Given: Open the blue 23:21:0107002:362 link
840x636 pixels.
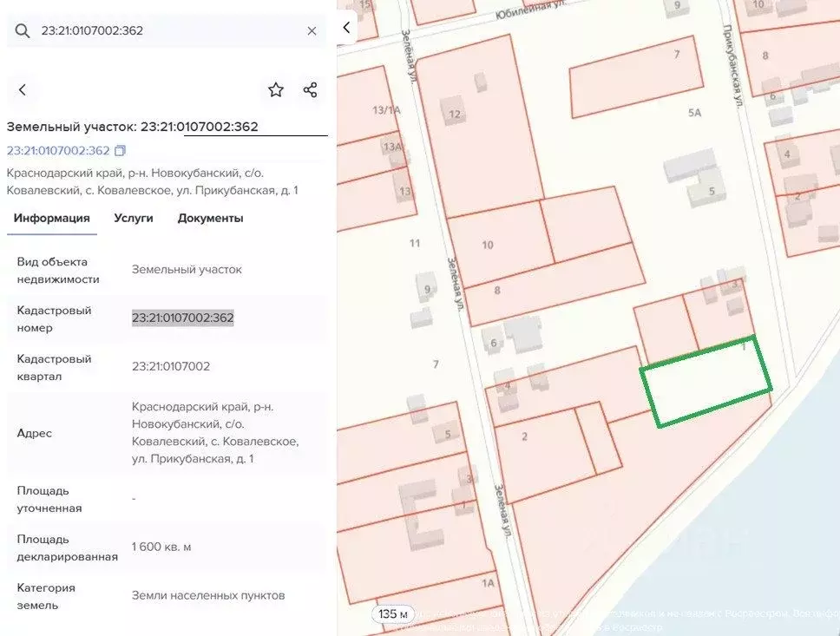Looking at the screenshot, I should tap(58, 151).
